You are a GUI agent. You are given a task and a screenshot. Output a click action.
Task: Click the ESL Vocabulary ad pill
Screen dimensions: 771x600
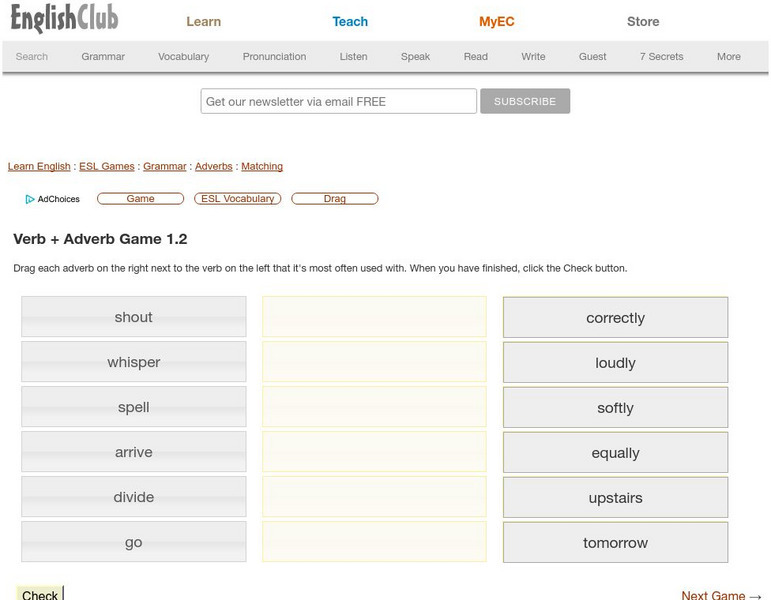237,199
